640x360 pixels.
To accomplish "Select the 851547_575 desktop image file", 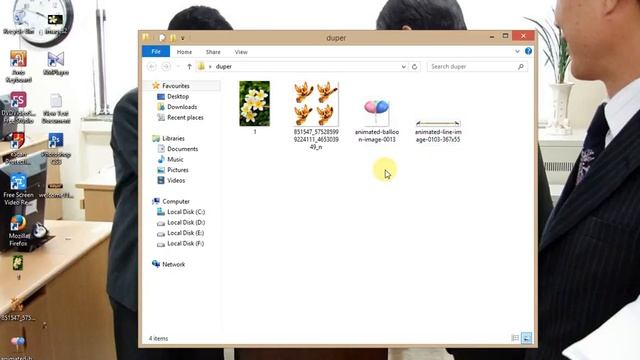I will pyautogui.click(x=18, y=310).
